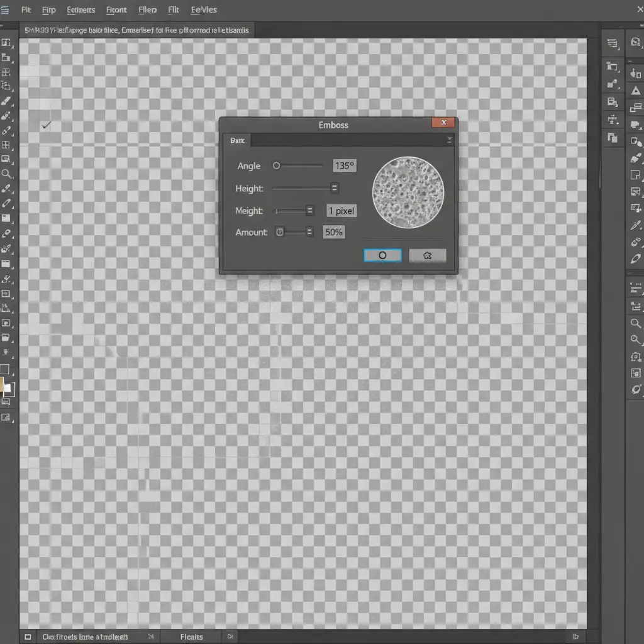
Task: Open the Eetibetts menu in menu bar
Action: coord(80,10)
